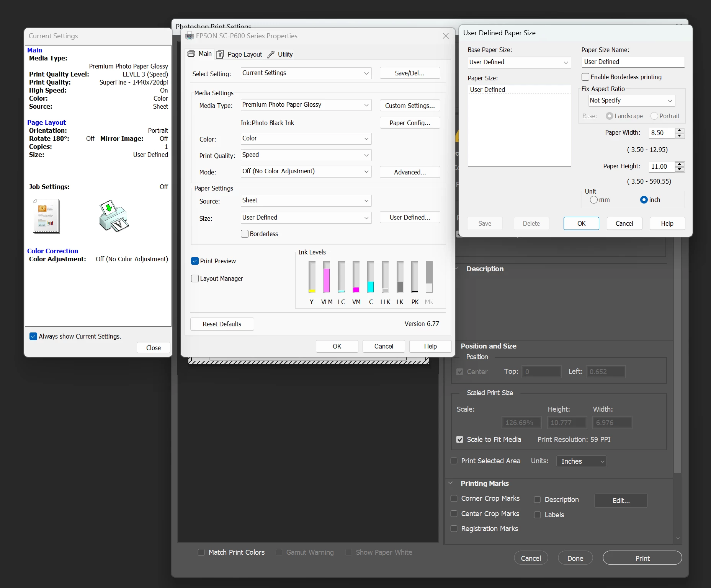This screenshot has height=588, width=711.
Task: Click Reset Defaults
Action: coord(222,324)
